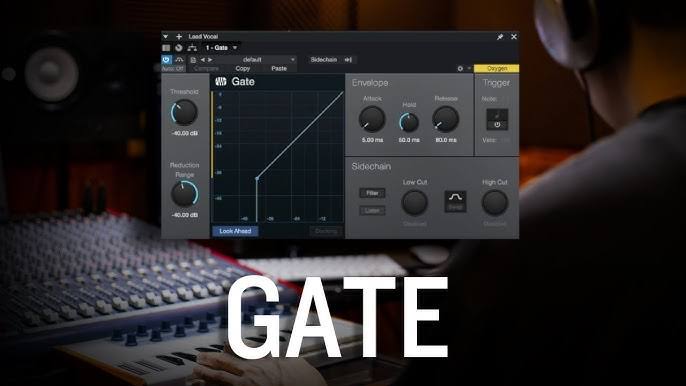Click the sidechain source arrow icon
The image size is (686, 386).
(x=348, y=60)
